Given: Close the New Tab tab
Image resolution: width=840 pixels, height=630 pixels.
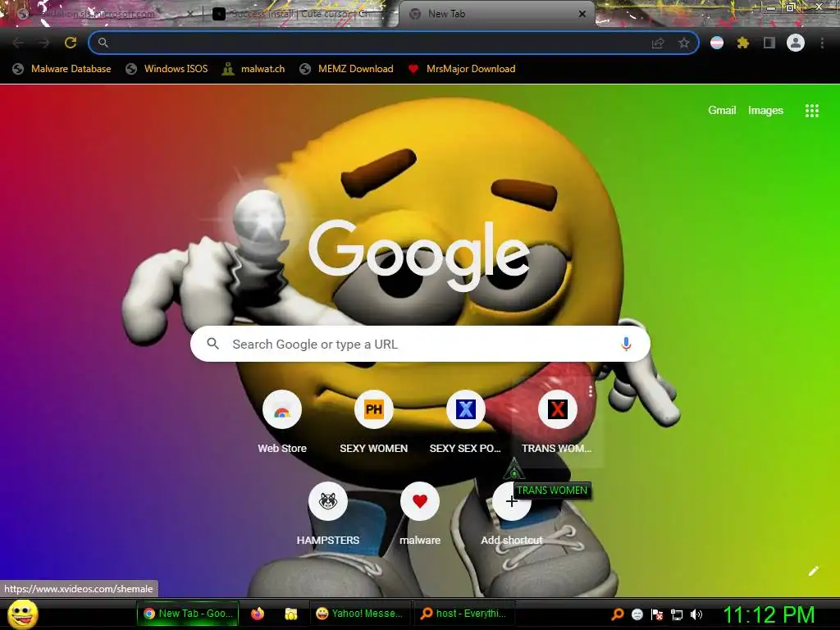Looking at the screenshot, I should pos(582,14).
